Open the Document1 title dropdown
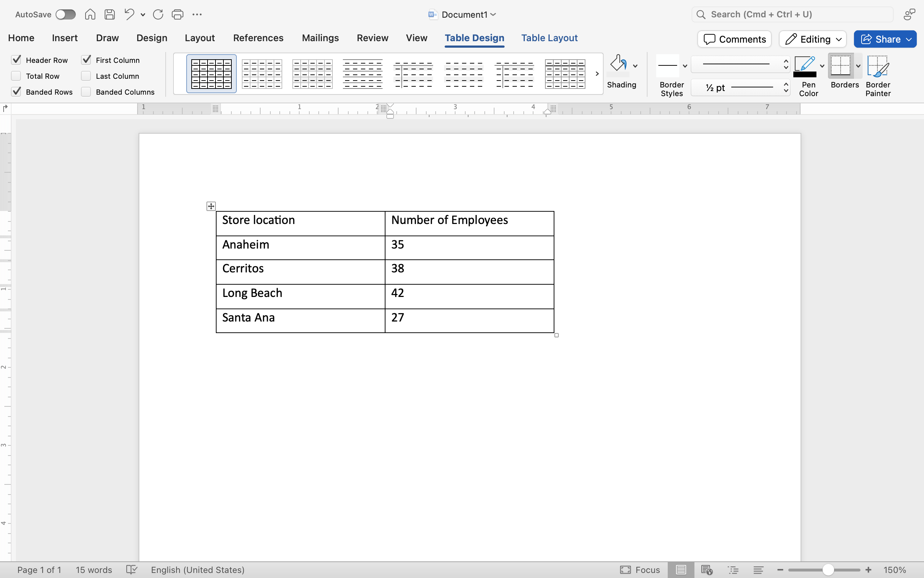Viewport: 924px width, 578px height. [x=493, y=14]
